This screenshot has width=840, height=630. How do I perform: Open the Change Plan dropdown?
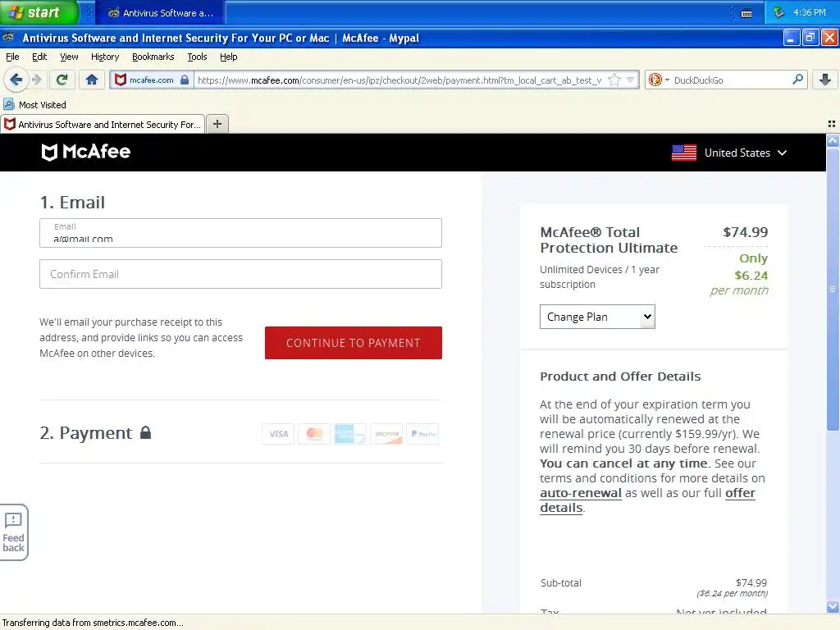click(x=597, y=317)
